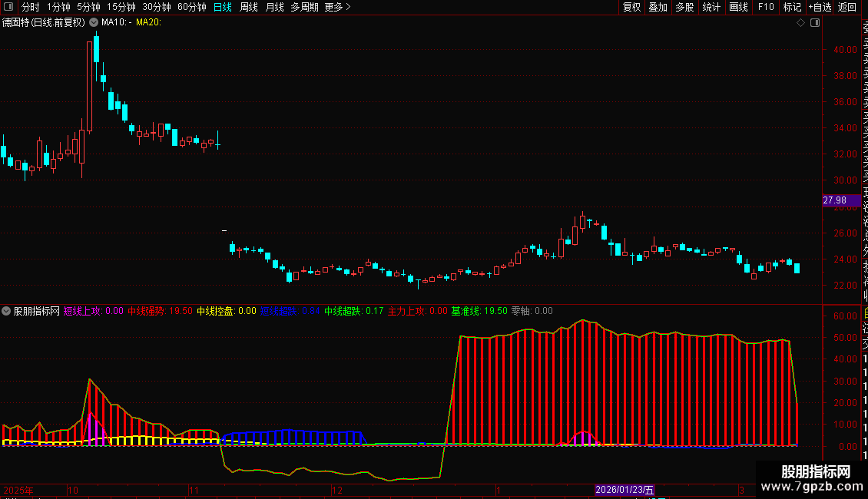Open 多周期 multi-period view
The width and height of the screenshot is (868, 499).
coord(304,7)
